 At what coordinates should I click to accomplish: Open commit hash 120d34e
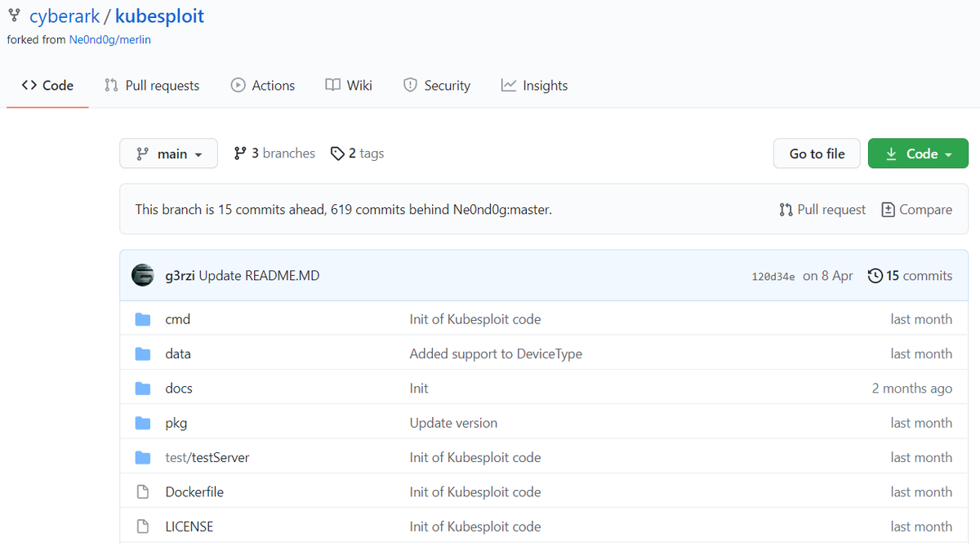tap(773, 277)
